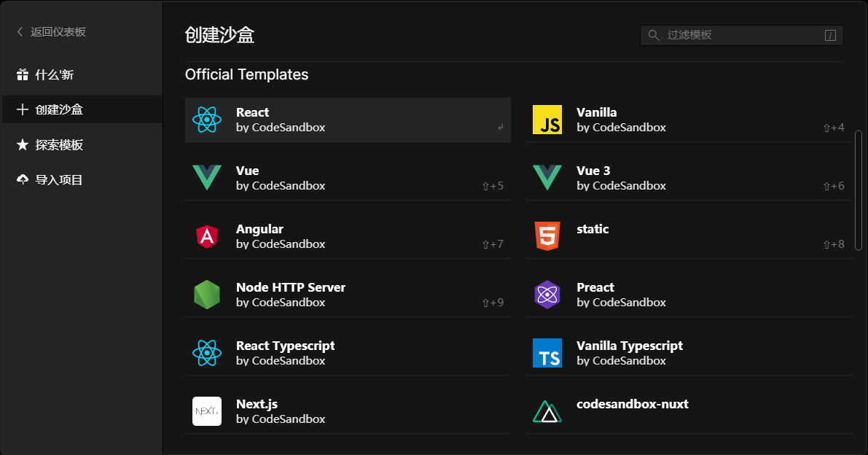Click the Vanilla JS template icon
The height and width of the screenshot is (455, 868).
pyautogui.click(x=547, y=120)
